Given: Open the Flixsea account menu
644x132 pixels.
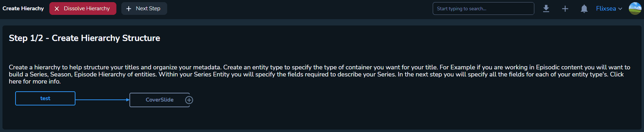Looking at the screenshot, I should pyautogui.click(x=609, y=8).
